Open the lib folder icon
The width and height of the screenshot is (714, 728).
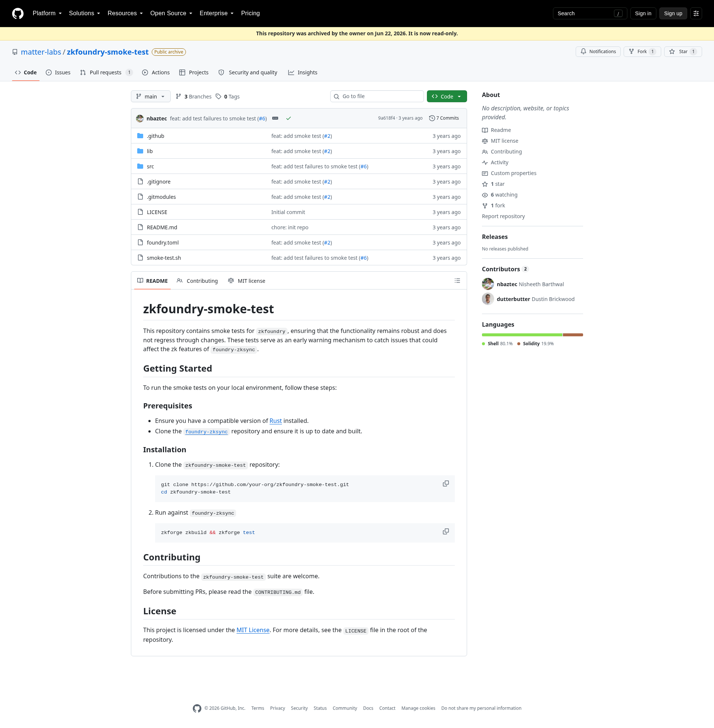(x=140, y=151)
